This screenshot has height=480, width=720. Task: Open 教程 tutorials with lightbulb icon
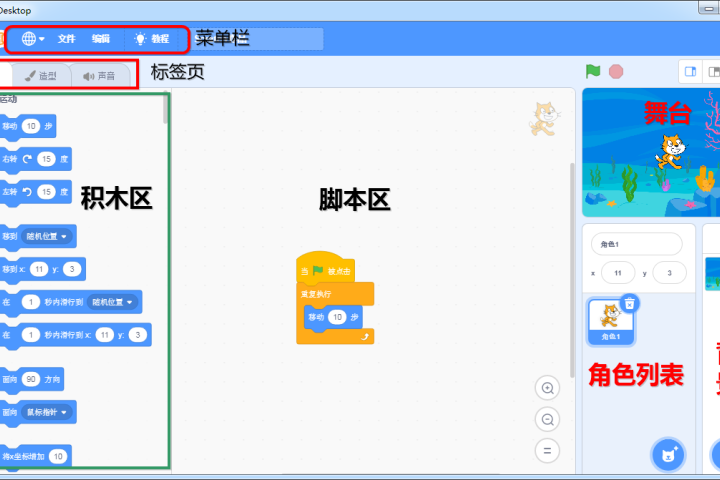(x=152, y=39)
